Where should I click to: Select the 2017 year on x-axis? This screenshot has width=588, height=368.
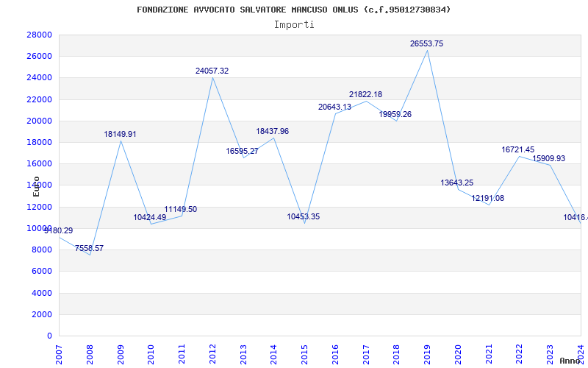point(366,355)
